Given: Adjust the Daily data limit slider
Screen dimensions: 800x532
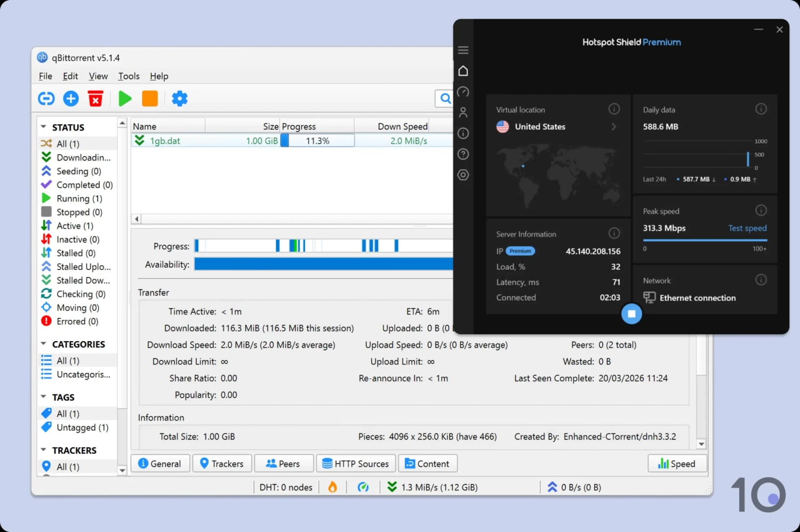Looking at the screenshot, I should [749, 159].
